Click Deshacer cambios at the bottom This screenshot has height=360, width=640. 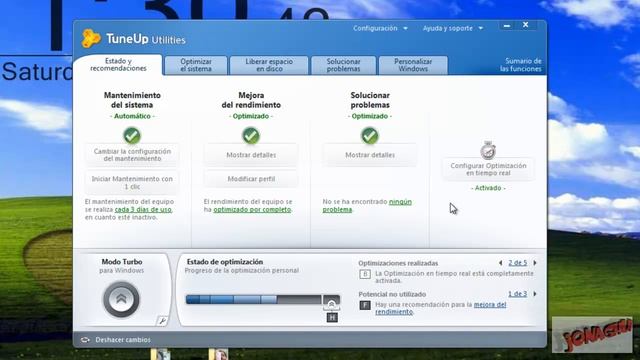123,340
